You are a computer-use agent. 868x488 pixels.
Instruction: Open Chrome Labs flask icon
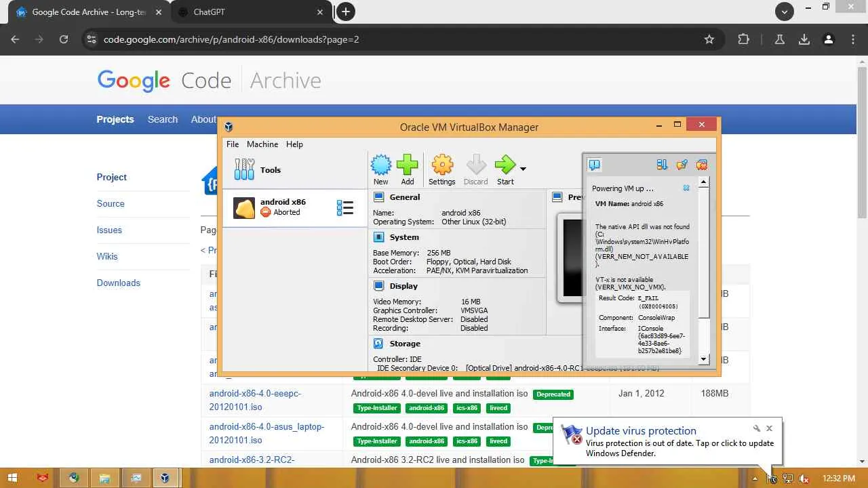780,39
